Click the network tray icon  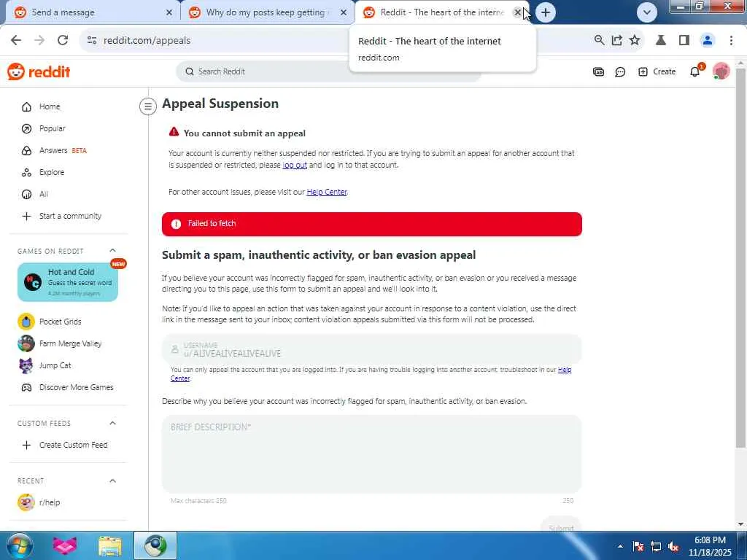(x=656, y=546)
